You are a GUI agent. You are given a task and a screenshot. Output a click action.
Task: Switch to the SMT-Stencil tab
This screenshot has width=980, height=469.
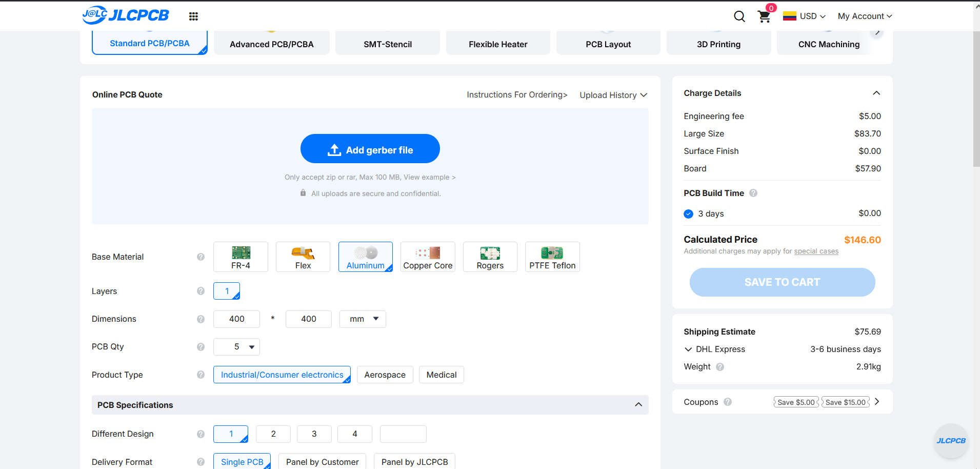(388, 44)
